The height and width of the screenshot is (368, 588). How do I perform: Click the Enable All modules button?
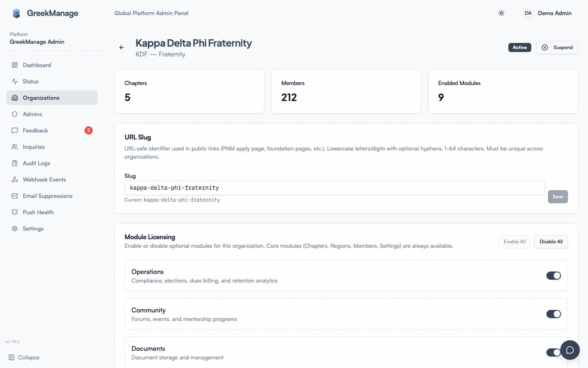(x=514, y=242)
